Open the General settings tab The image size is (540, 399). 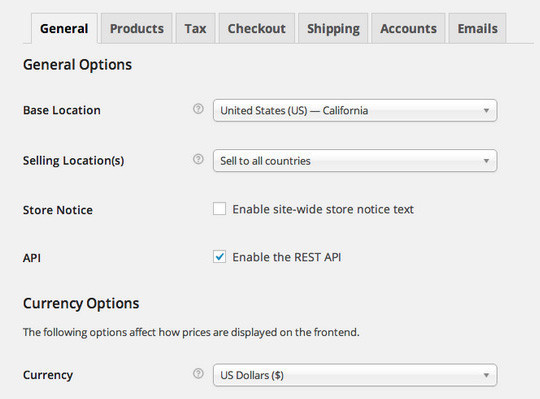point(64,29)
